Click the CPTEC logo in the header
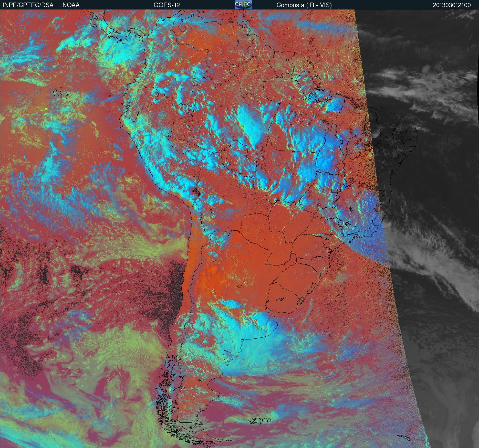The image size is (479, 448). pyautogui.click(x=243, y=5)
